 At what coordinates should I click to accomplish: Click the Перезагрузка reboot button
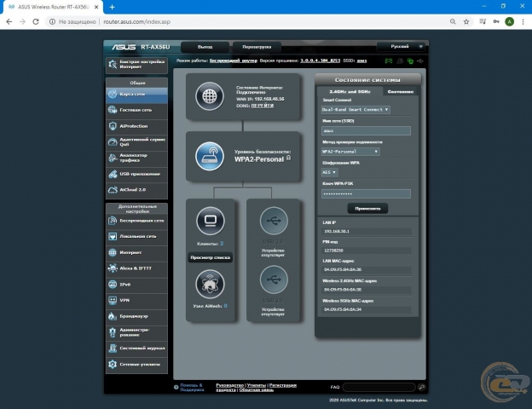[x=257, y=47]
